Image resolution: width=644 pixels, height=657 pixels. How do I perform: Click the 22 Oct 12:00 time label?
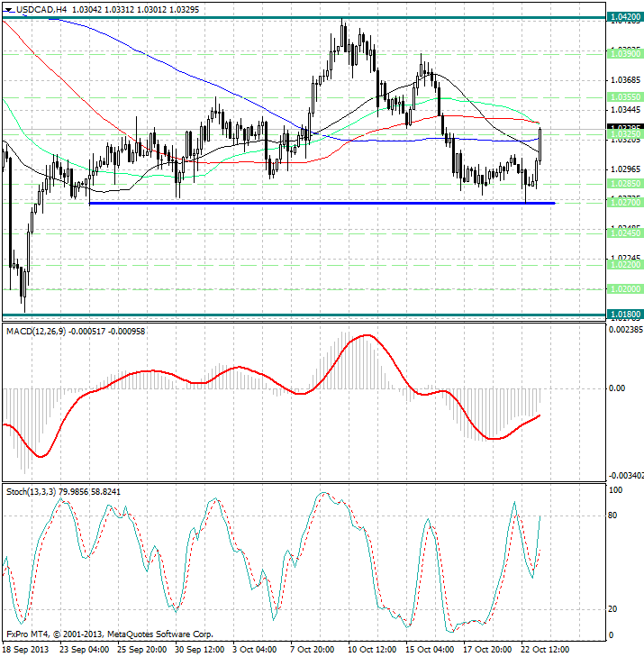[545, 650]
